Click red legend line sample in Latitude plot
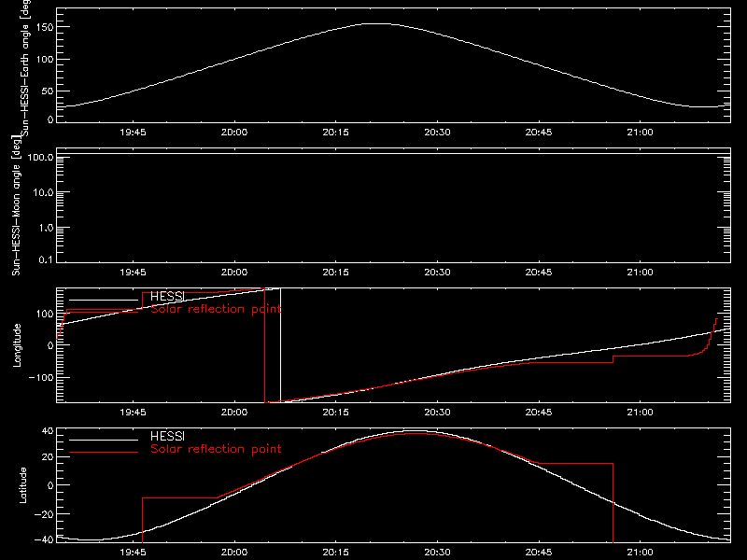 (104, 452)
